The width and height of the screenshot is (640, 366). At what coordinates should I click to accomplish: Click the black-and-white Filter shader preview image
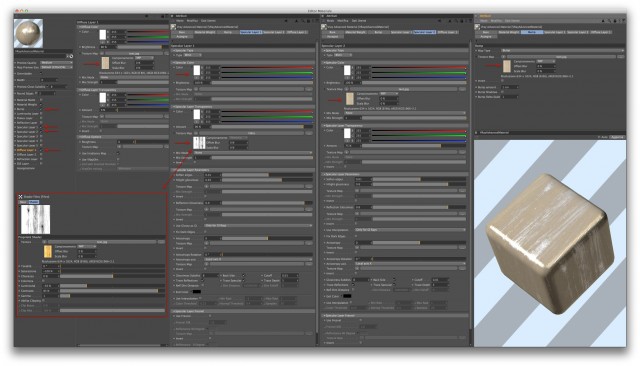tap(36, 219)
